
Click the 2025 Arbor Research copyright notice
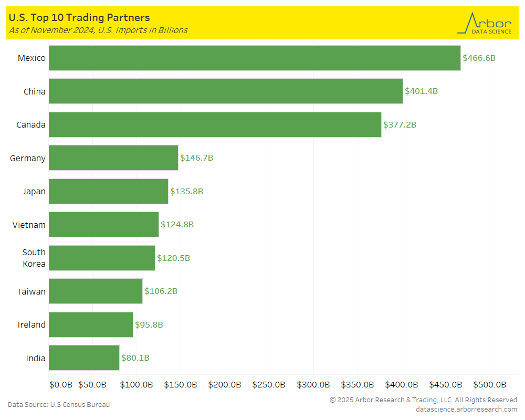(x=423, y=400)
